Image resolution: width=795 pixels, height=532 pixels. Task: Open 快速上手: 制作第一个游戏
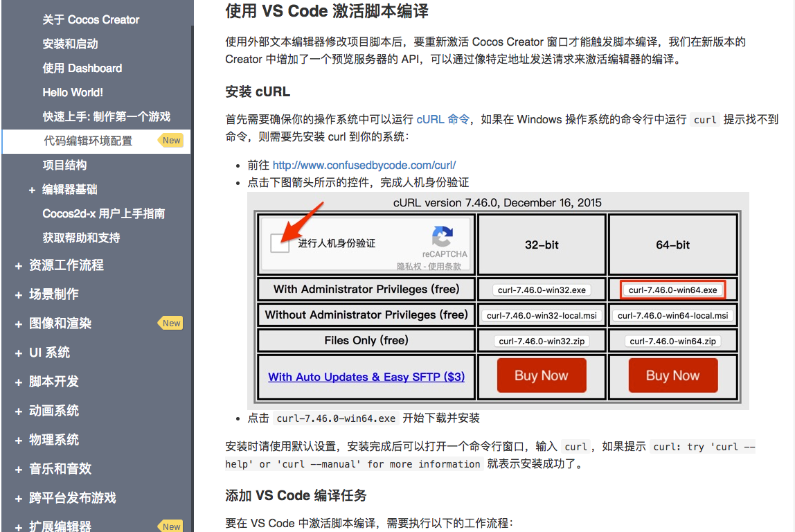107,116
